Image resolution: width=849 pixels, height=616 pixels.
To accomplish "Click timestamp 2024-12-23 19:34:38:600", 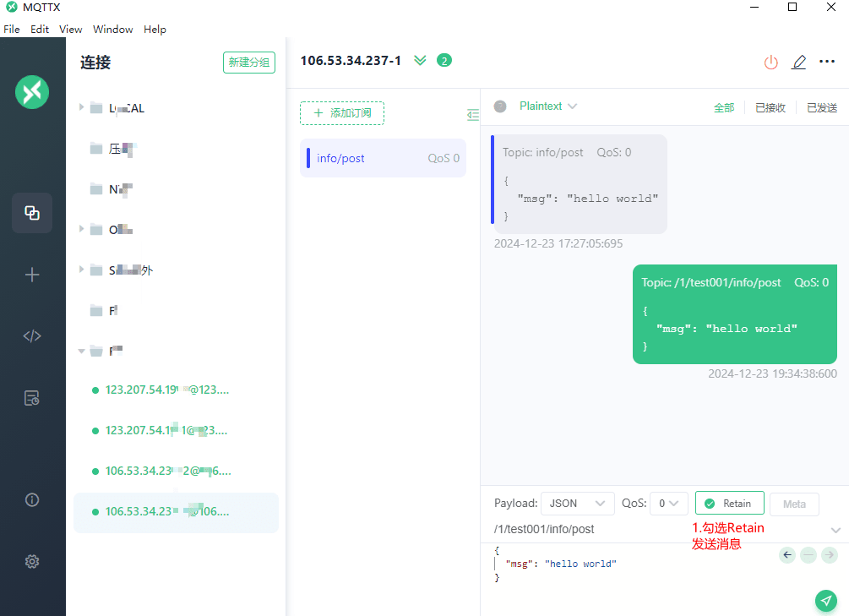I will click(773, 373).
